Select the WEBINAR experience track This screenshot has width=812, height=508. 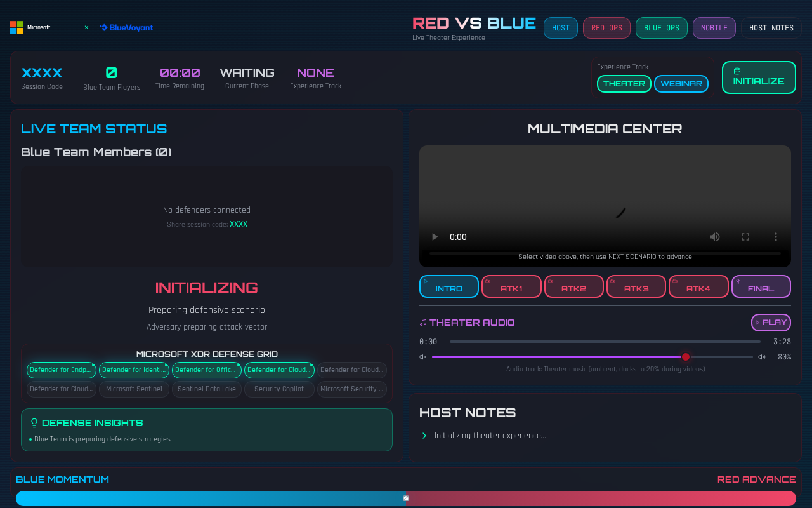(681, 84)
